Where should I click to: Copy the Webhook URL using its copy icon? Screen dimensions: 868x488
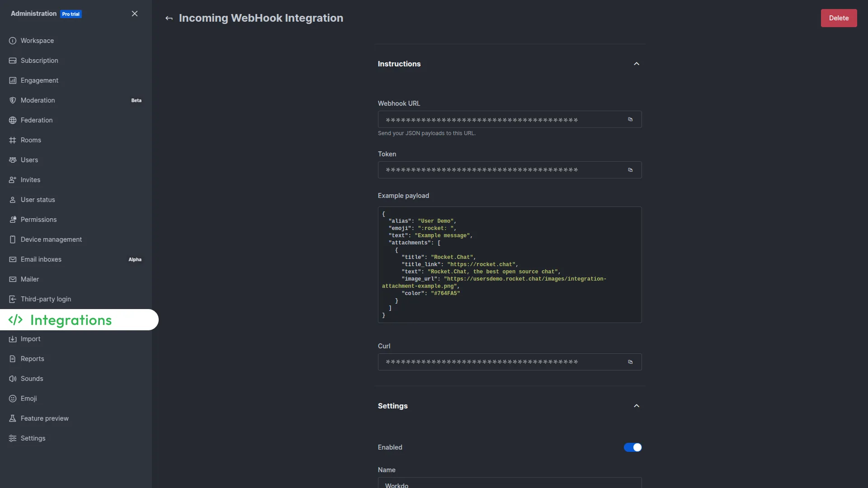[x=630, y=119]
